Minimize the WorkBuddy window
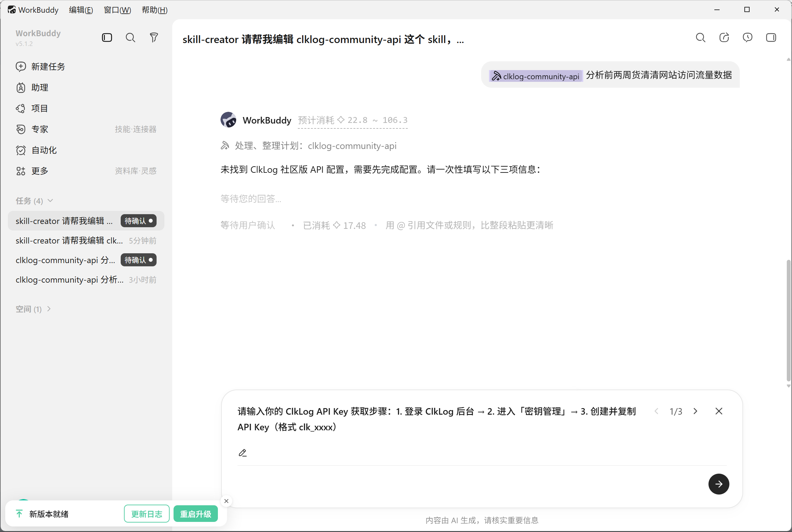Image resolution: width=792 pixels, height=532 pixels. (717, 9)
